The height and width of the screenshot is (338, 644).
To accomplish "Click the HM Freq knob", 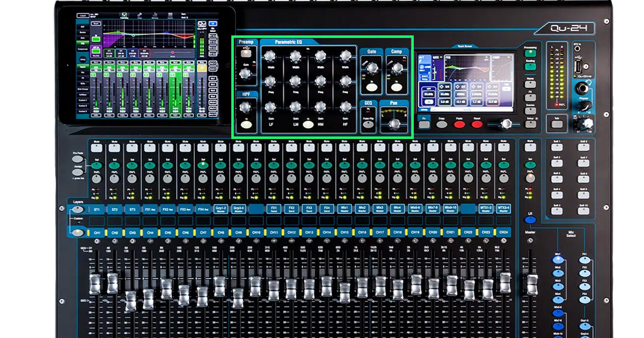I will click(x=320, y=81).
